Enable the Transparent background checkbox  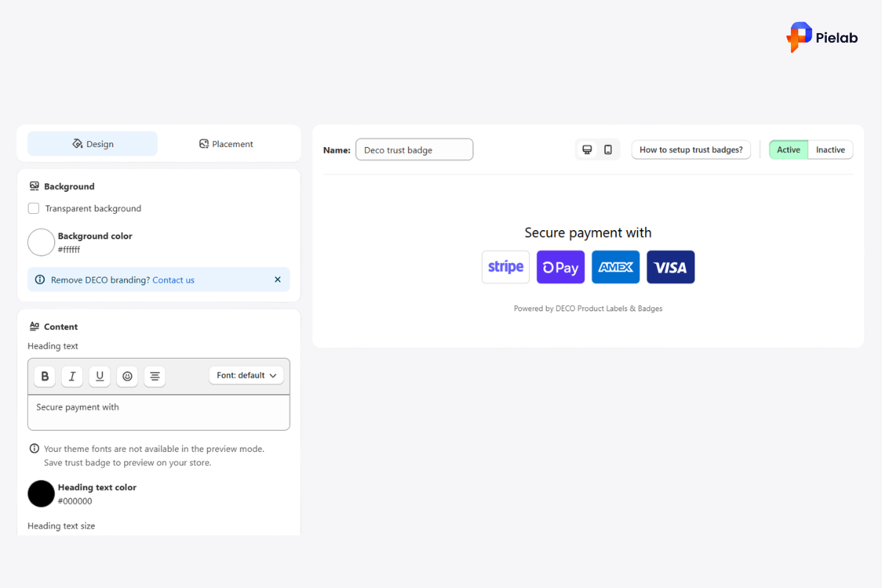34,209
